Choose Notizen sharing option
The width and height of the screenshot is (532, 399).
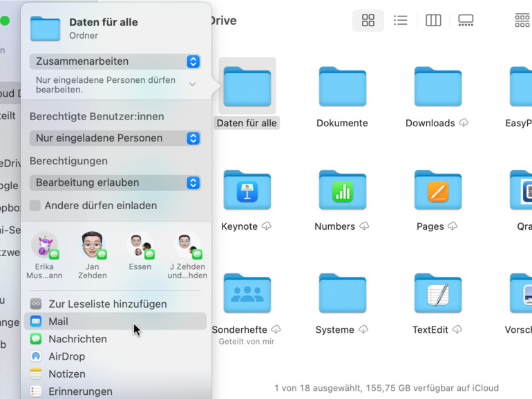coord(115,373)
